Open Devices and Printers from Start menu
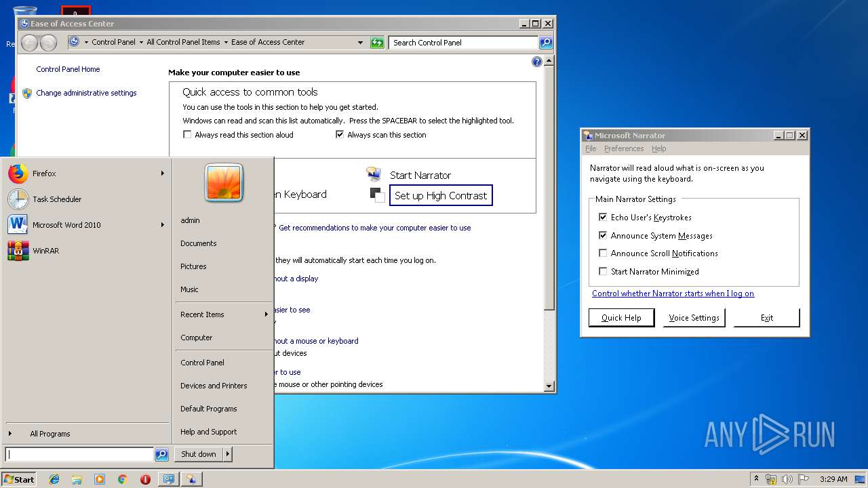Image resolution: width=868 pixels, height=488 pixels. coord(214,386)
